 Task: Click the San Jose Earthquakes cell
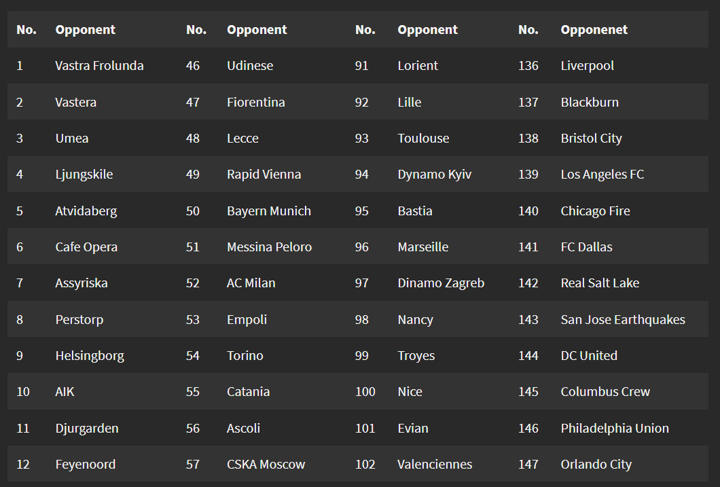click(x=623, y=320)
